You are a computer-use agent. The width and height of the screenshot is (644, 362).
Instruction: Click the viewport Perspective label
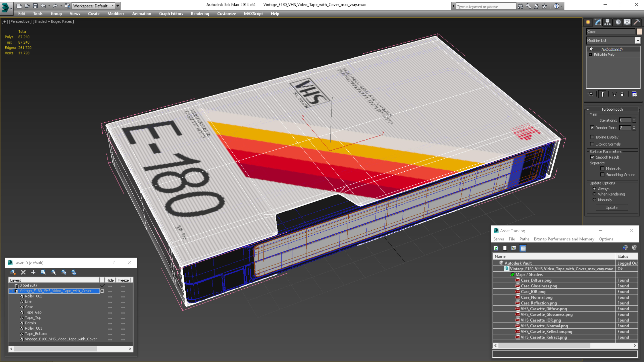19,21
